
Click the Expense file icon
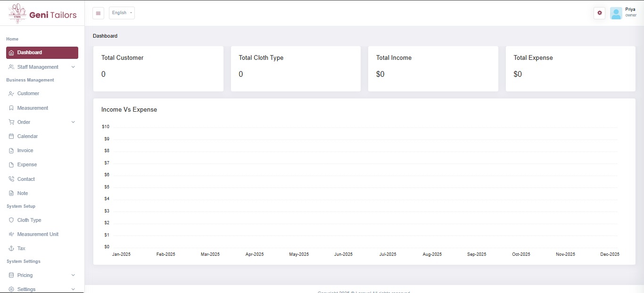tap(11, 165)
